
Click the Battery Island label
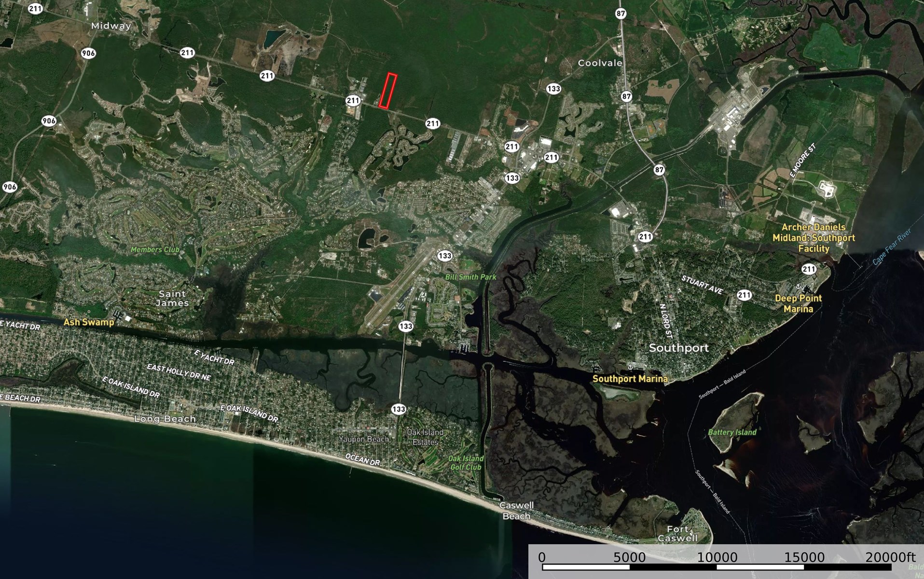pos(732,432)
